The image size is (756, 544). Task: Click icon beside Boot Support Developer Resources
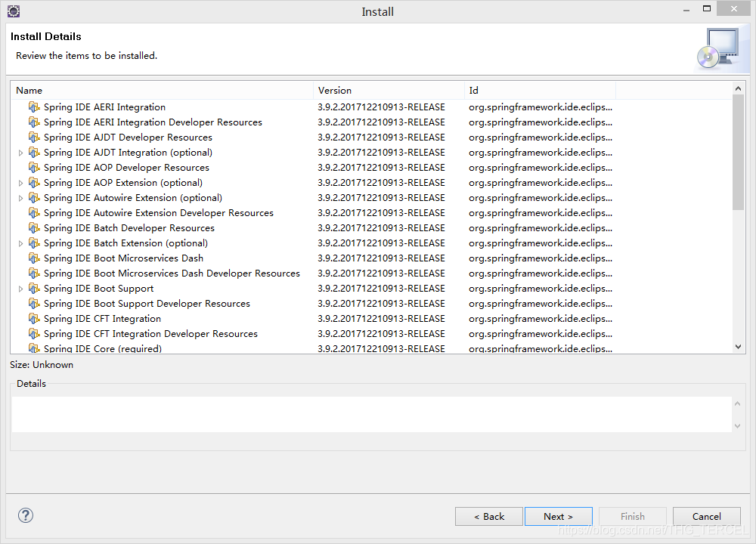[34, 303]
